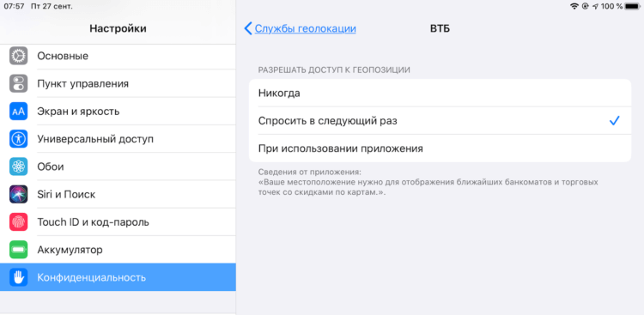Image resolution: width=644 pixels, height=315 pixels.
Task: Tap the back chevron arrow
Action: pyautogui.click(x=247, y=28)
